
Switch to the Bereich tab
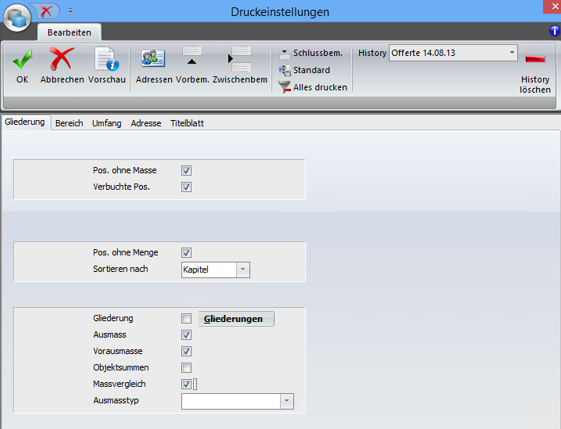click(x=69, y=123)
